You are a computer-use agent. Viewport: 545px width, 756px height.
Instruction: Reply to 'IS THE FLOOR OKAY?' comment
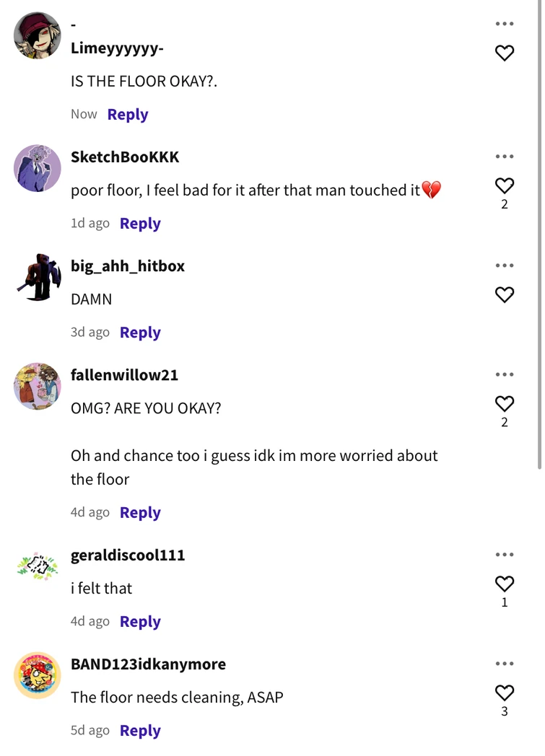(x=128, y=115)
